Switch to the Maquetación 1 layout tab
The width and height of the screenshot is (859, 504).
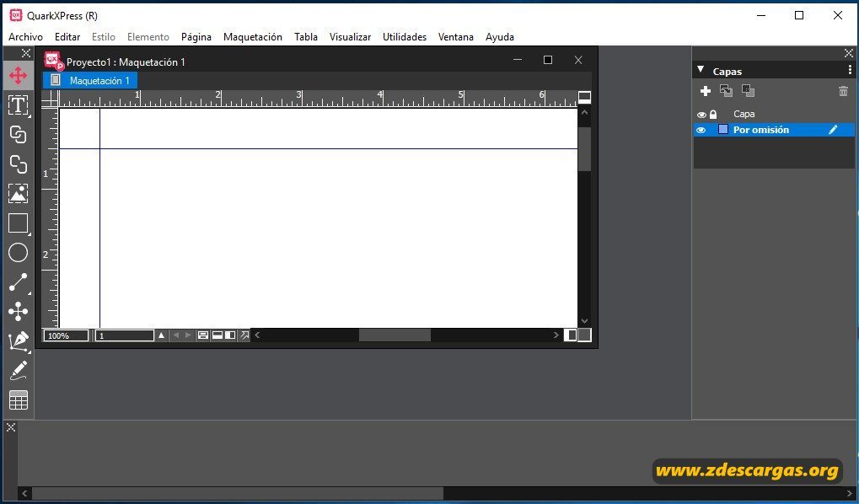[x=90, y=81]
